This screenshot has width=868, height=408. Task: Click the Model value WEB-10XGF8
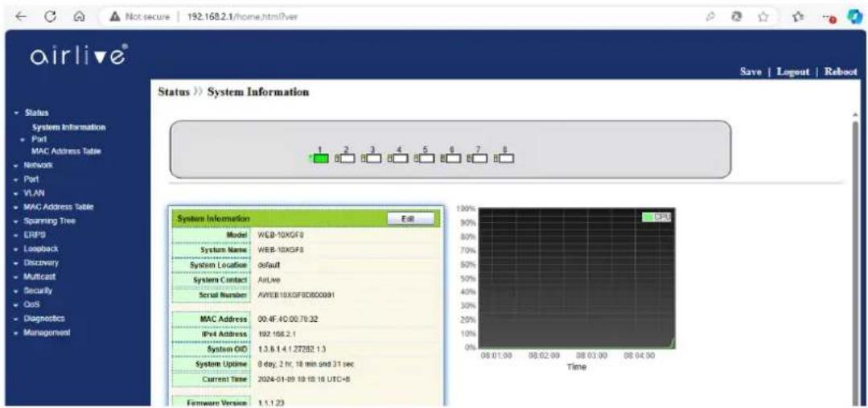[x=280, y=235]
